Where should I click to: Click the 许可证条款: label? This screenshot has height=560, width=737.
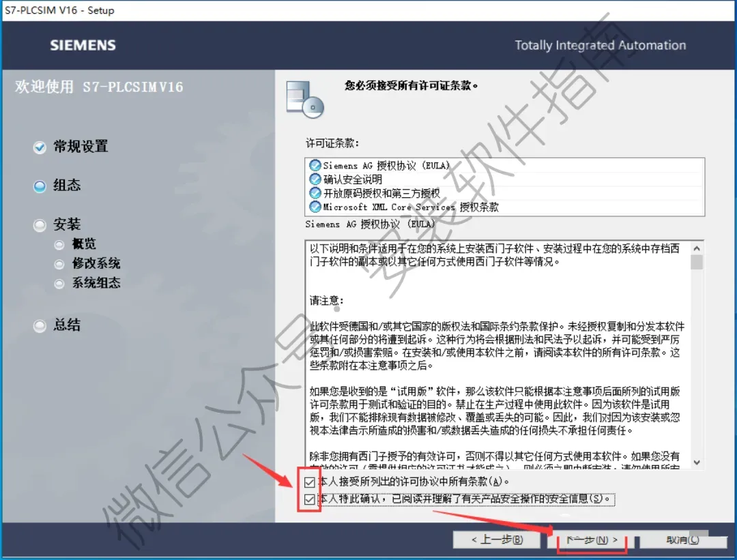[332, 143]
